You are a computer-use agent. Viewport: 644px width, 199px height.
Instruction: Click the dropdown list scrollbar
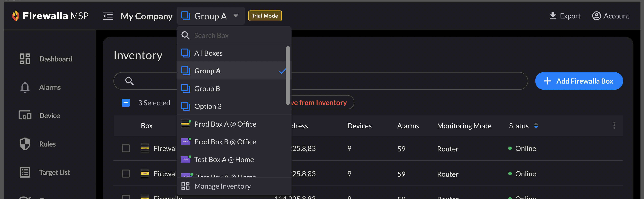point(288,75)
